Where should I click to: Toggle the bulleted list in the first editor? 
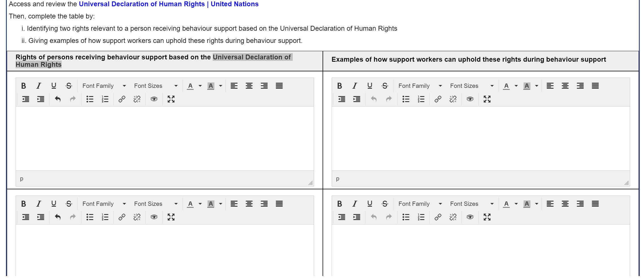pos(89,99)
